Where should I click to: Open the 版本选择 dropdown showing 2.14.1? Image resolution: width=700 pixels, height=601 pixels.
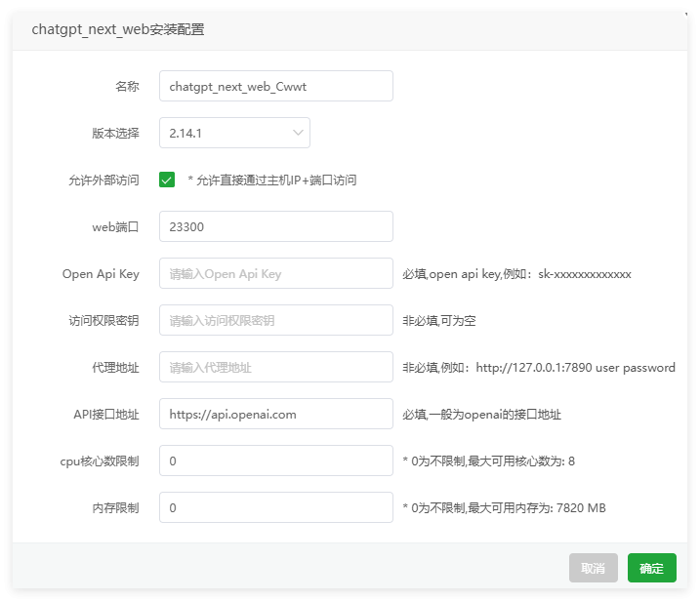(234, 133)
